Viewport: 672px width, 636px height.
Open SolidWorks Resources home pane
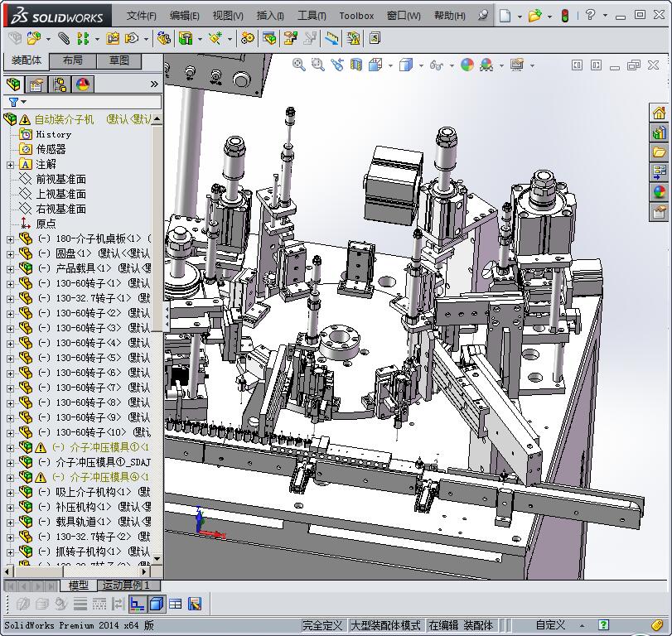pos(660,113)
